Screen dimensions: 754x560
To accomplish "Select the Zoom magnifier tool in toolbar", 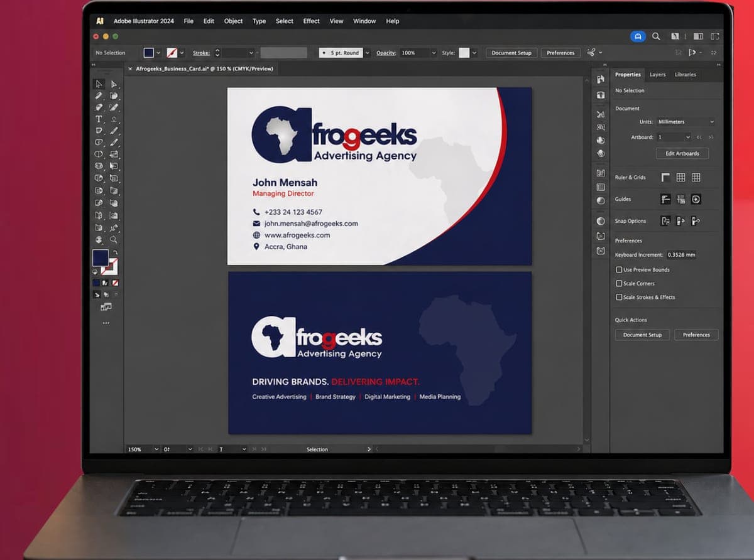I will 114,240.
